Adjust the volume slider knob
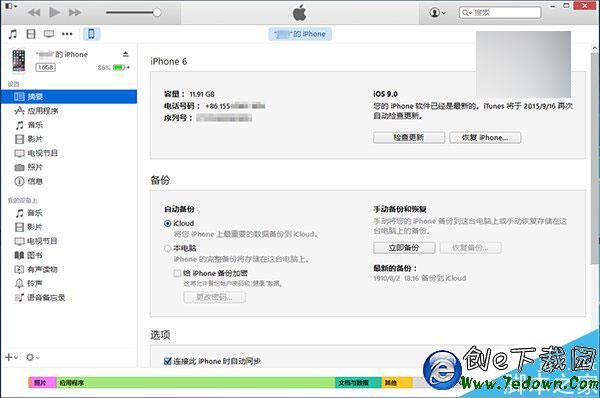Screen dimensions: 600x398 157,13
